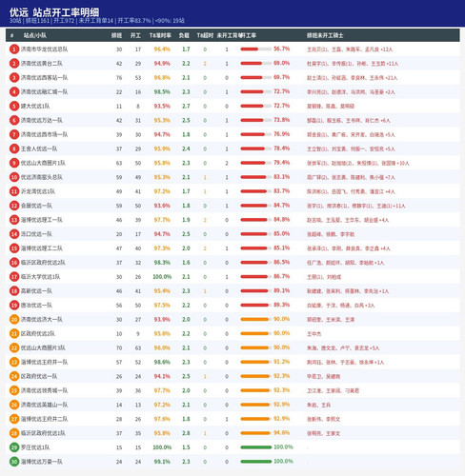The height and width of the screenshot is (476, 465).
Task: Click the 站点/小队 column header
Action: point(35,35)
